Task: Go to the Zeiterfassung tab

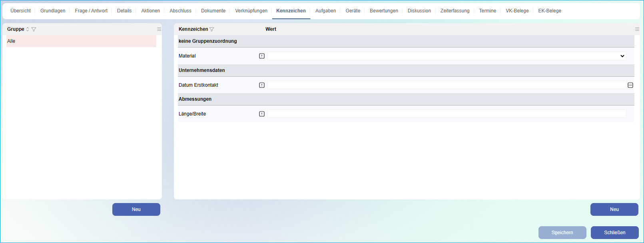Action: (x=455, y=11)
